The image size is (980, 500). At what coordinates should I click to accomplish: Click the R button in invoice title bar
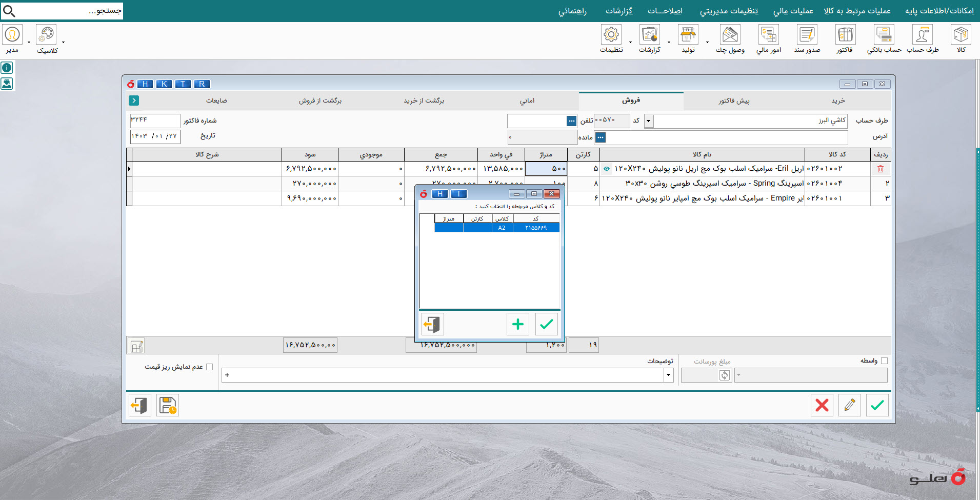point(202,84)
